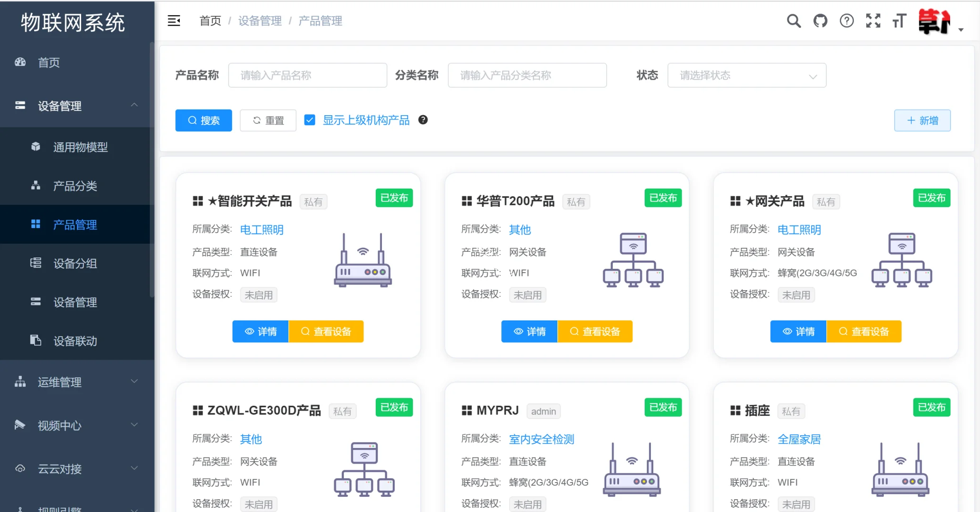Open the 电工照明 category link

(261, 229)
